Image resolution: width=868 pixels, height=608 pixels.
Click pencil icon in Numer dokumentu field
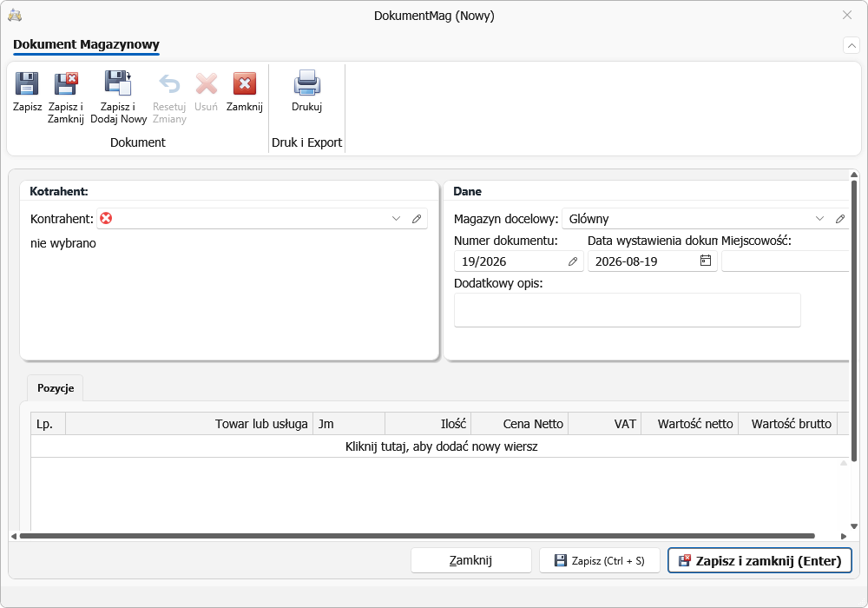573,261
